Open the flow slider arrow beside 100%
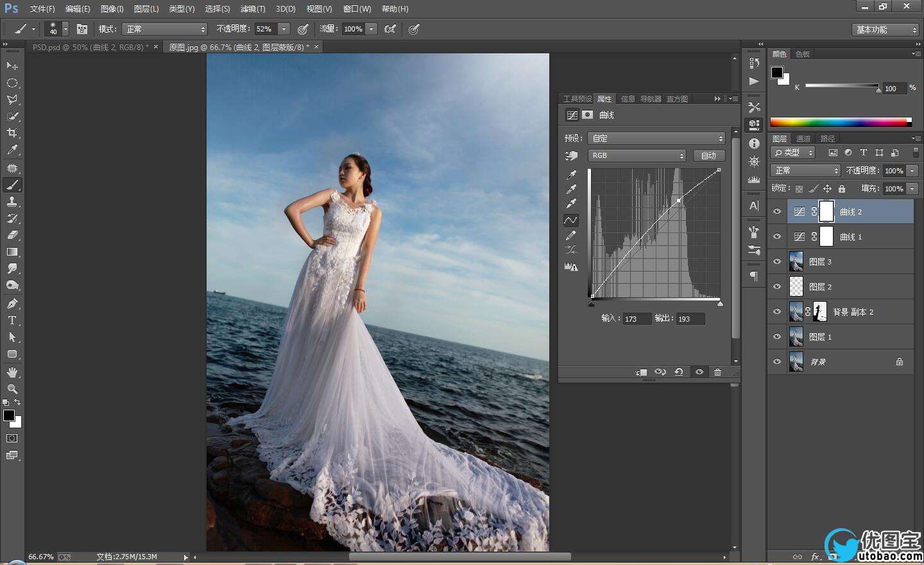Image resolution: width=924 pixels, height=565 pixels. click(371, 29)
